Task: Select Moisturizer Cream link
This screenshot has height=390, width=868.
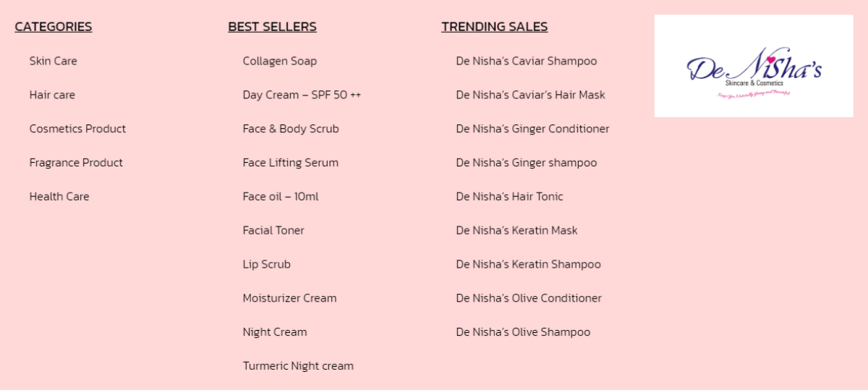Action: pos(289,298)
